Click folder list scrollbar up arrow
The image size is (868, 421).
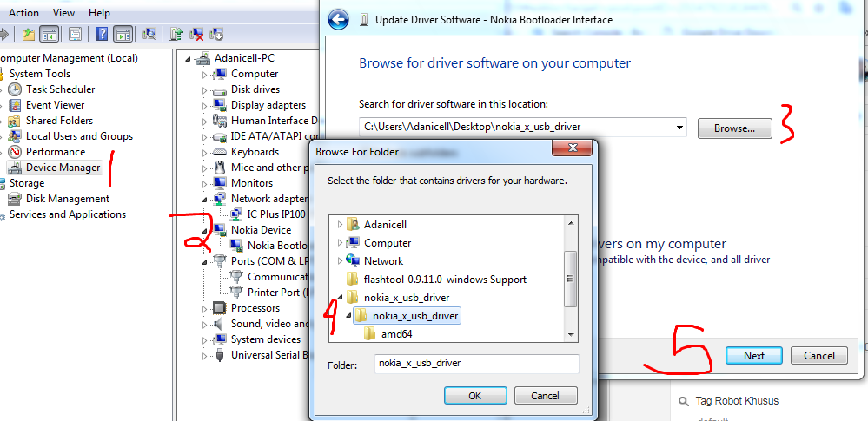[571, 222]
